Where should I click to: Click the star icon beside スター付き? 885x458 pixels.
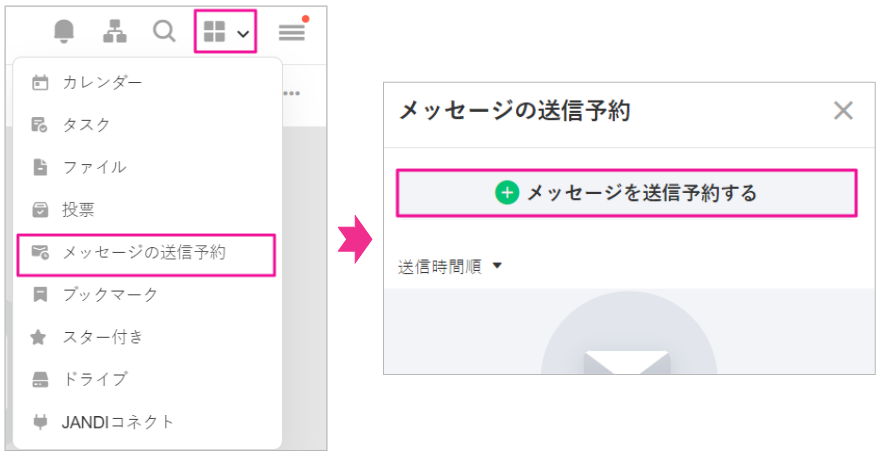38,337
